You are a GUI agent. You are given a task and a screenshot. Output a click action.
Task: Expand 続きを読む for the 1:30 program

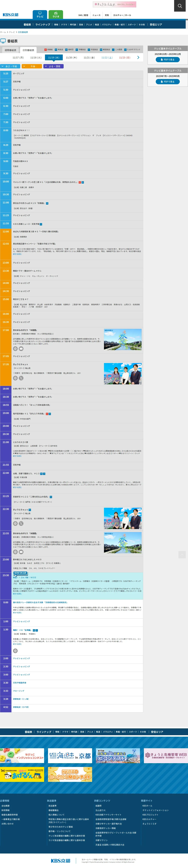[17, 644]
